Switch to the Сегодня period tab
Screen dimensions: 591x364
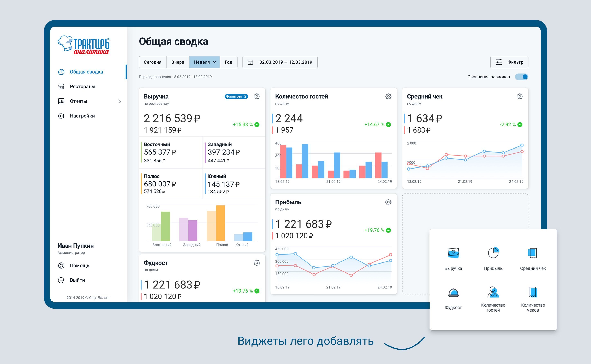click(152, 62)
